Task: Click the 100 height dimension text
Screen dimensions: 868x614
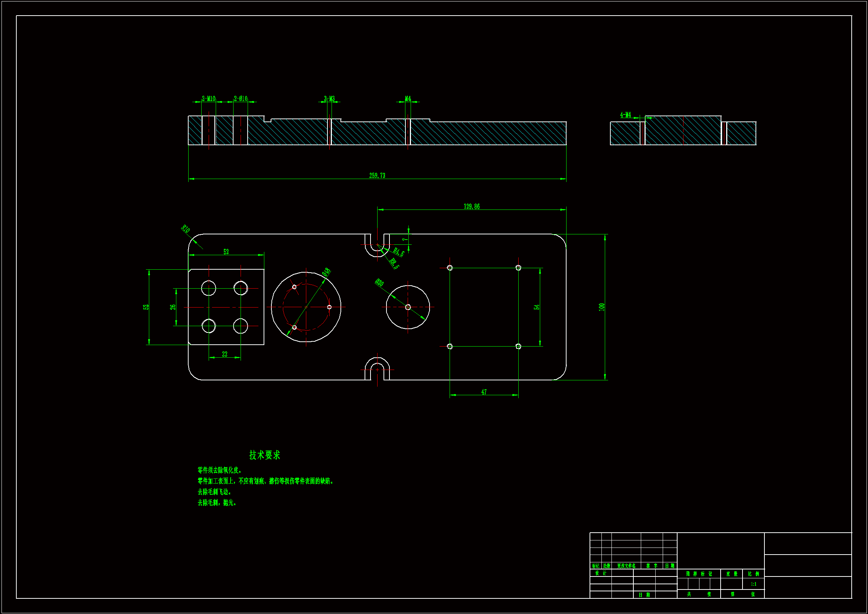Action: 601,307
